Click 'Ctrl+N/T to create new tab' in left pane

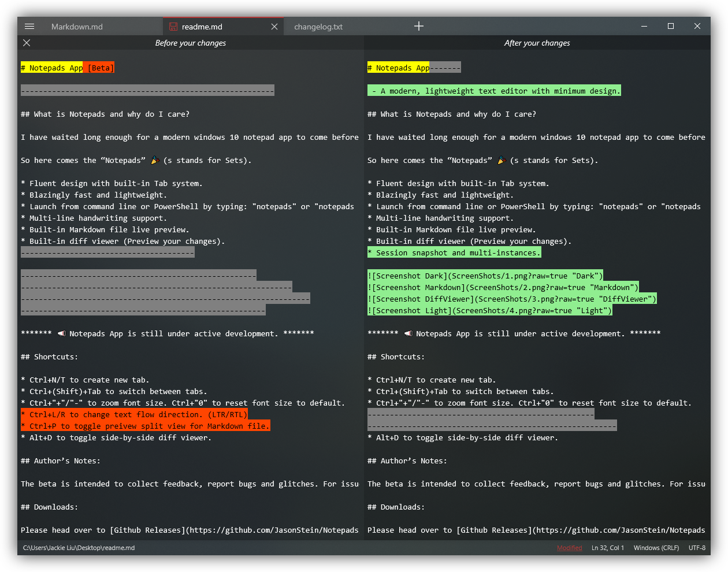tap(85, 380)
